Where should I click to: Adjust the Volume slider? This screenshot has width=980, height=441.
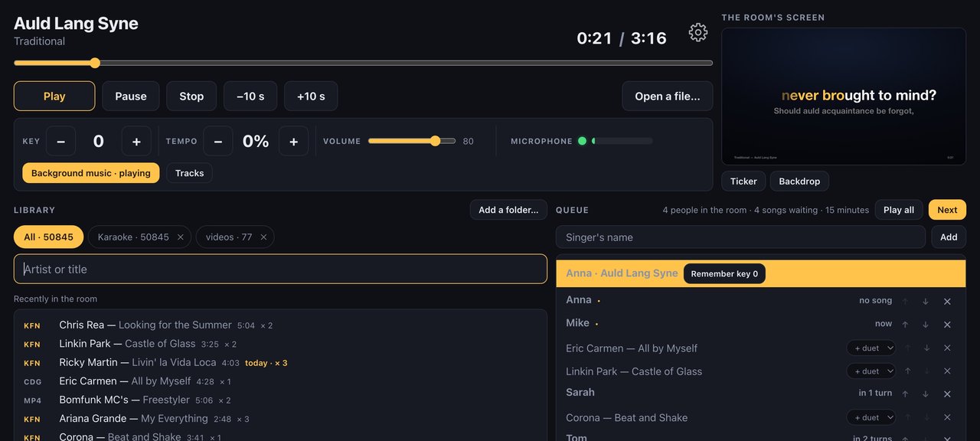[412, 141]
